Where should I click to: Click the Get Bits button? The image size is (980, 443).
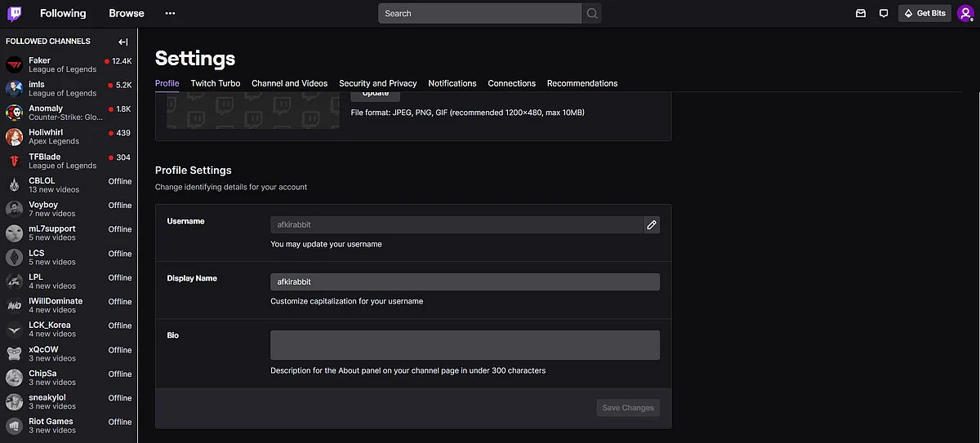click(925, 13)
